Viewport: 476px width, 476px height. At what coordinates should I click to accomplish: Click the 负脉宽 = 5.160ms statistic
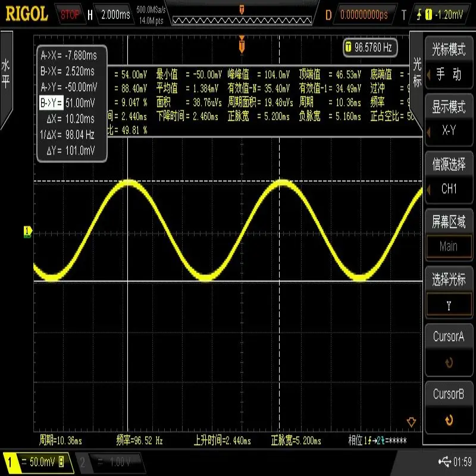click(x=330, y=116)
